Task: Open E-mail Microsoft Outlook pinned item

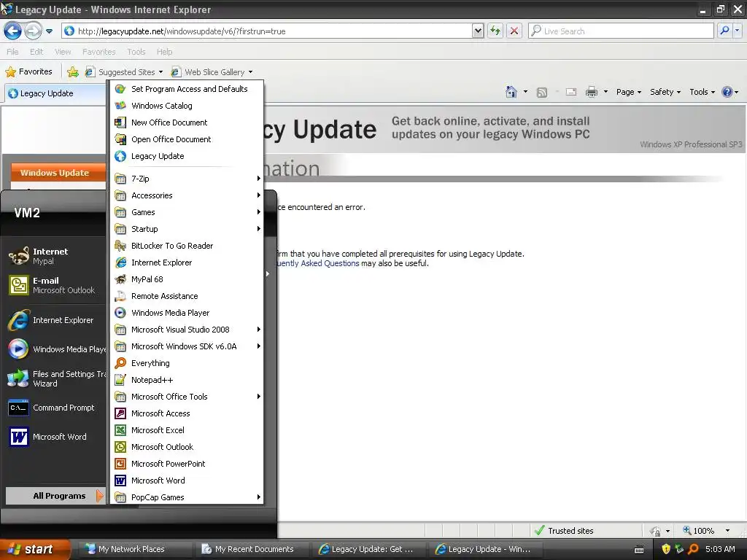Action: coord(55,285)
